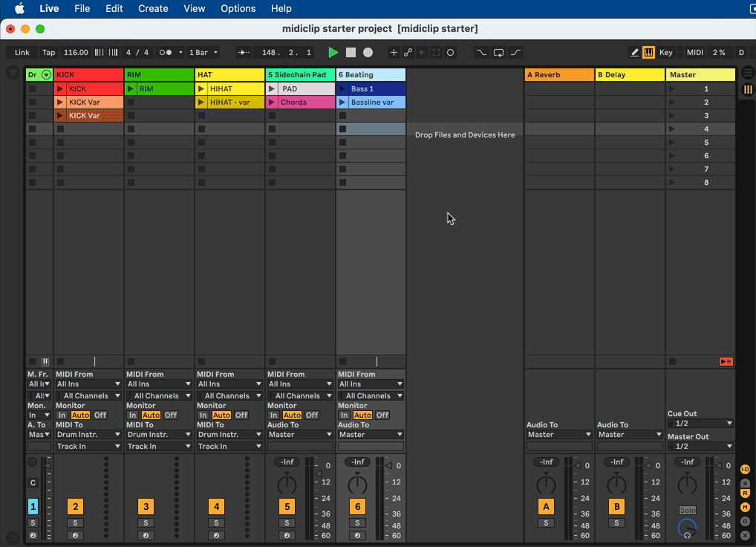Open the Options menu
Image resolution: width=756 pixels, height=547 pixels.
point(238,9)
